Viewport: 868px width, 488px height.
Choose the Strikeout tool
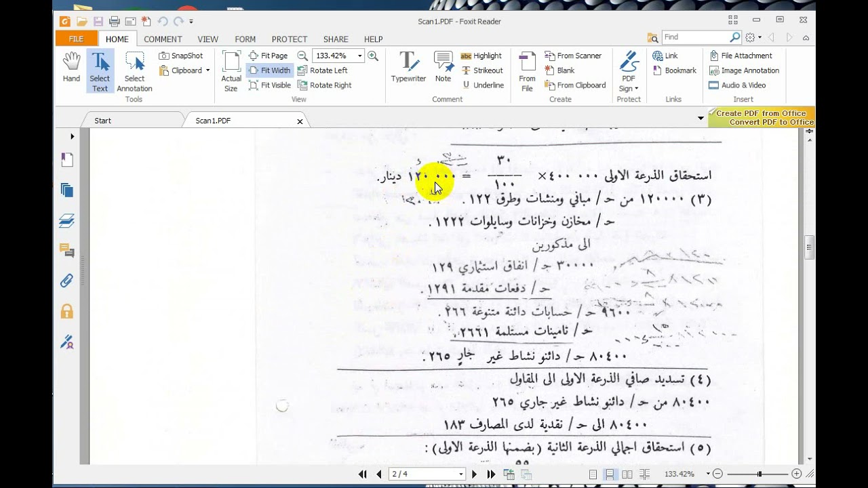[x=483, y=70]
